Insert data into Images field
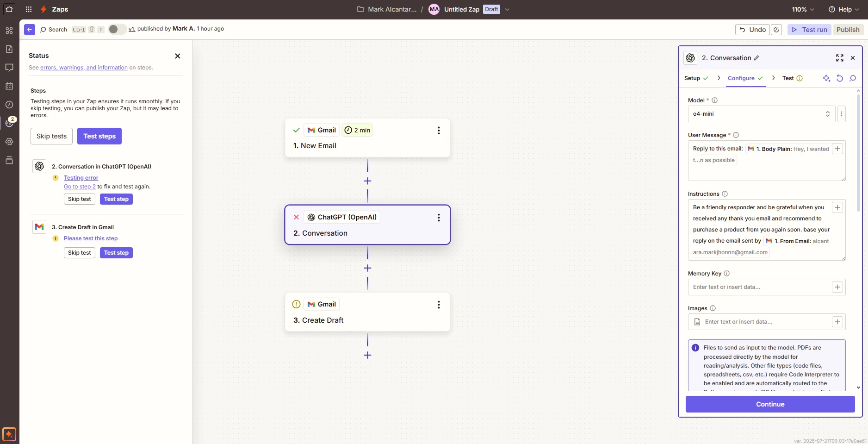The image size is (868, 444). pyautogui.click(x=837, y=322)
